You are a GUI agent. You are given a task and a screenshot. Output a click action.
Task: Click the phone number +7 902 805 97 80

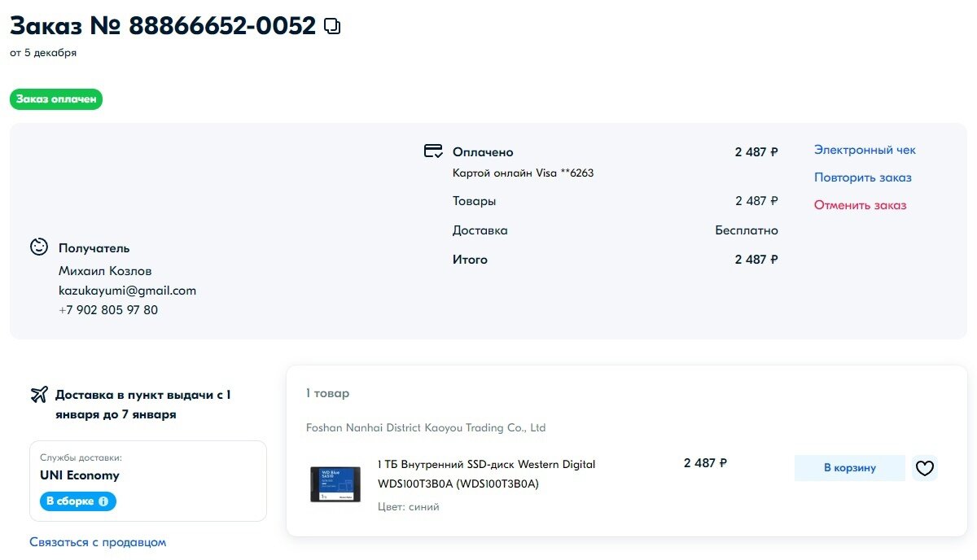pyautogui.click(x=108, y=310)
